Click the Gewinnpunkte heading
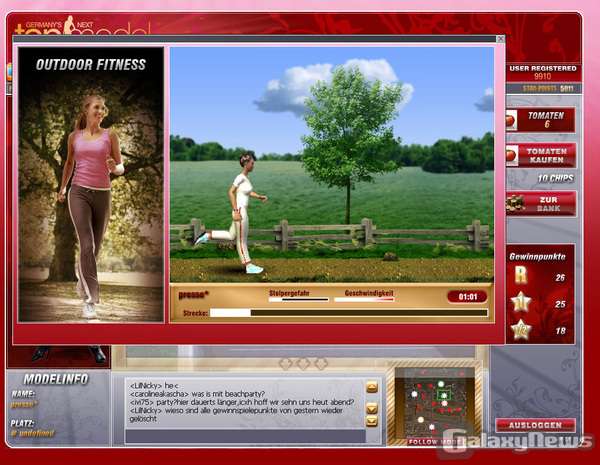 coord(537,257)
